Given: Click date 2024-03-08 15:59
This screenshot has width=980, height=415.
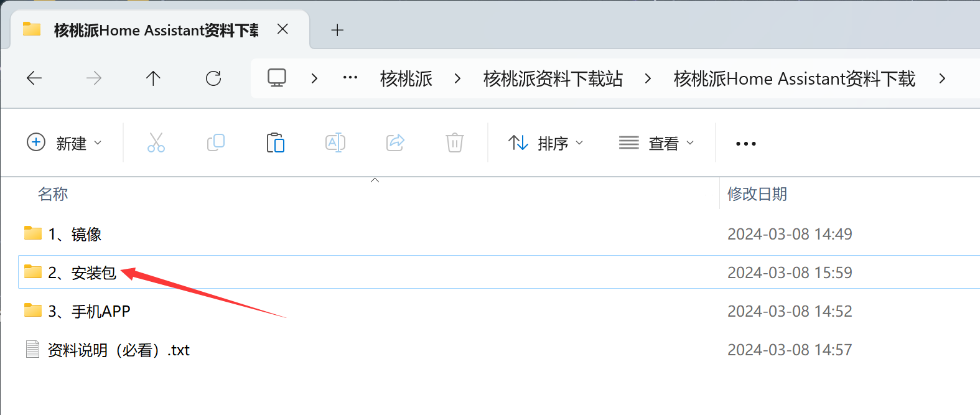Looking at the screenshot, I should point(790,273).
